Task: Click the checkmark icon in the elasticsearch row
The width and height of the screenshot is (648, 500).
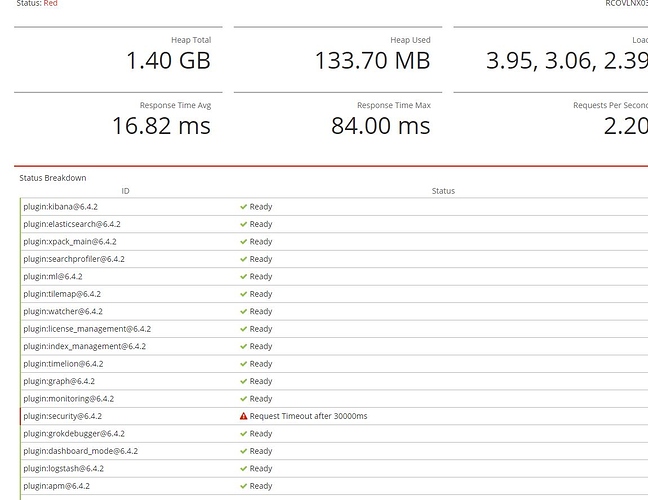Action: [x=243, y=224]
